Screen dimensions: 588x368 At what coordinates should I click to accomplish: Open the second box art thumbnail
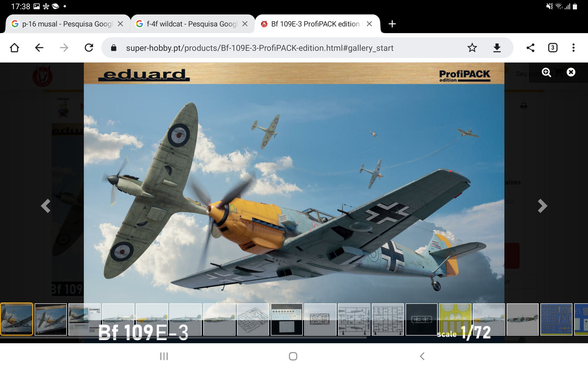51,319
